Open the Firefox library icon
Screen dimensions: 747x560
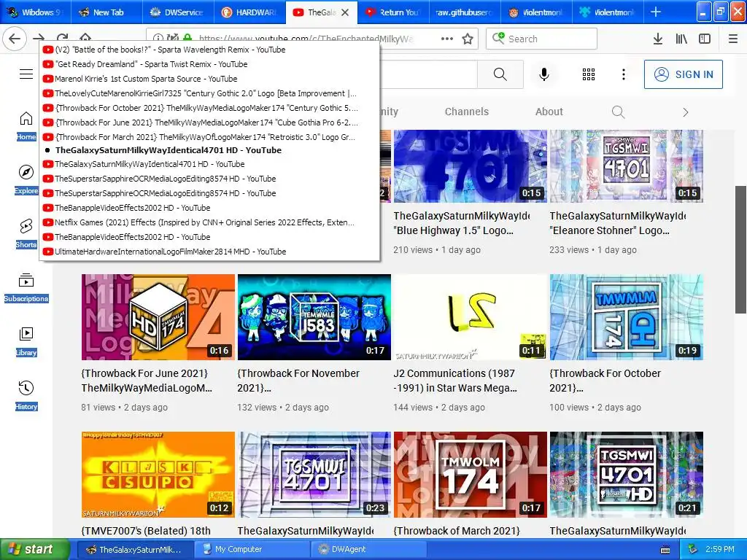[681, 39]
